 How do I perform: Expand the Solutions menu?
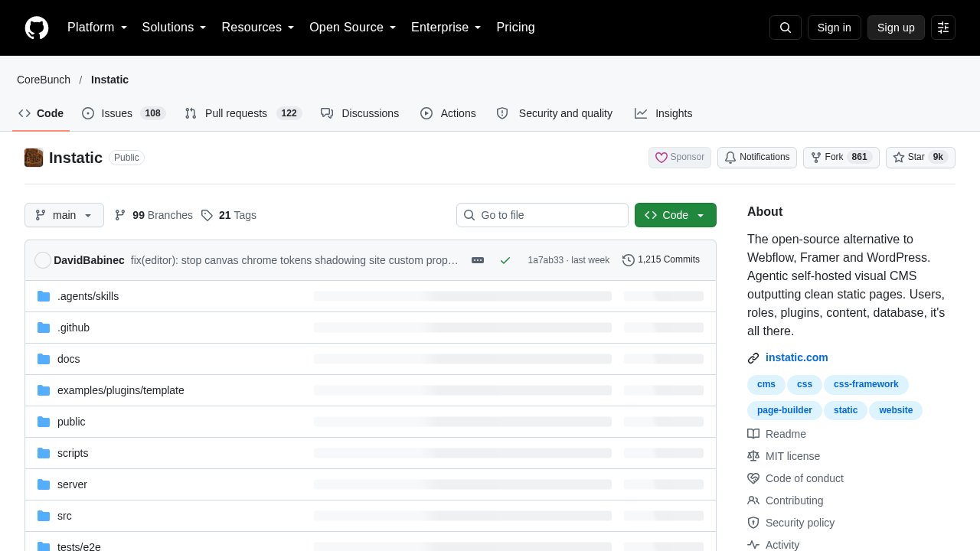tap(175, 28)
